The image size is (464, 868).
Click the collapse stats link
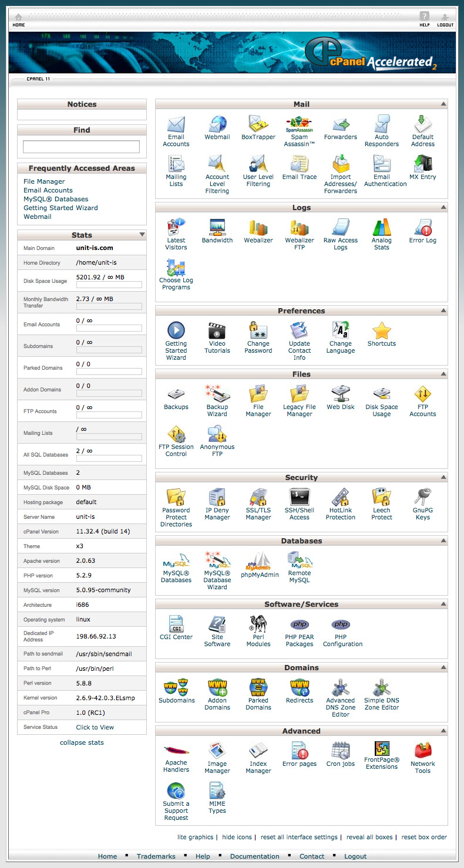[x=82, y=742]
